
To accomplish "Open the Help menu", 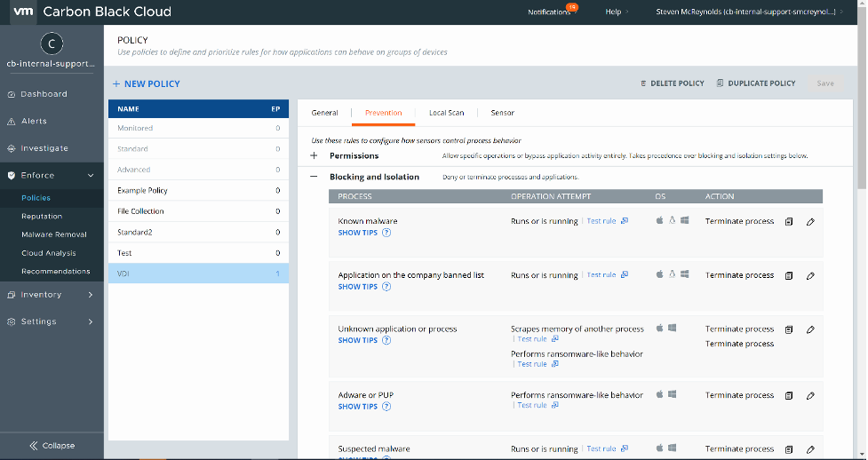I will click(x=616, y=12).
